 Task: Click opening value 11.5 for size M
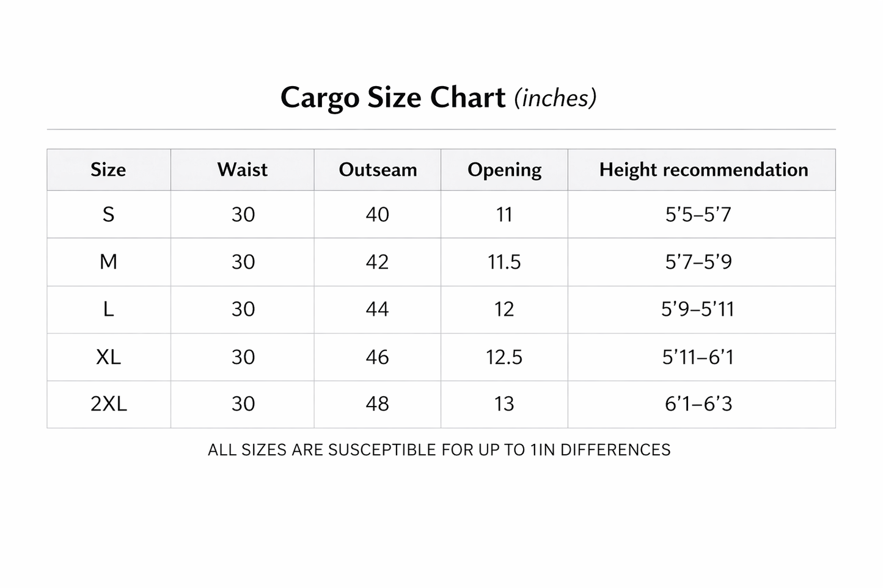[x=504, y=262]
